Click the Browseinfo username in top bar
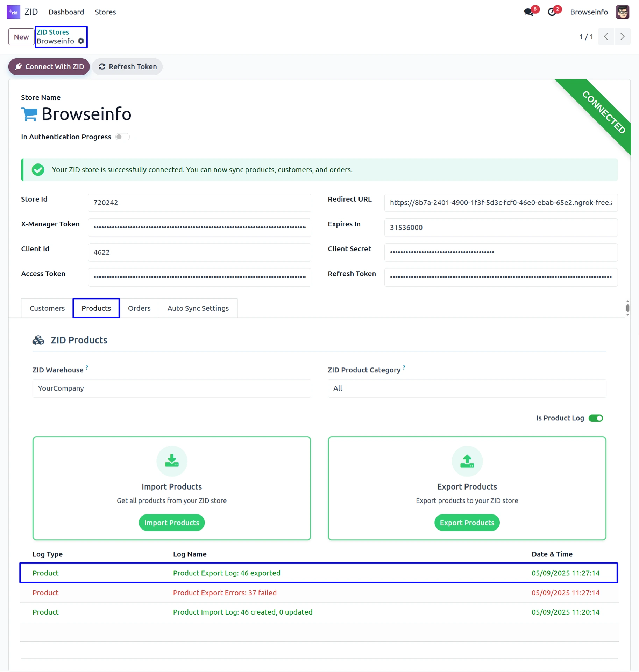The width and height of the screenshot is (639, 672). 589,12
